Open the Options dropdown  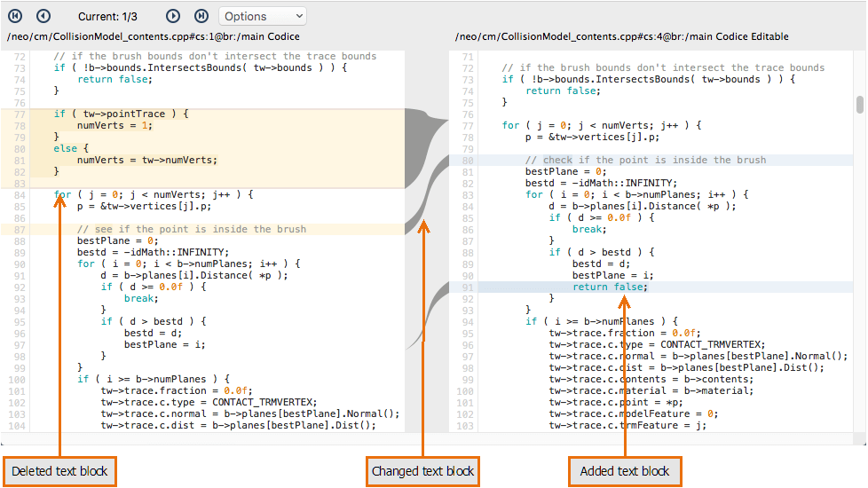tap(263, 16)
